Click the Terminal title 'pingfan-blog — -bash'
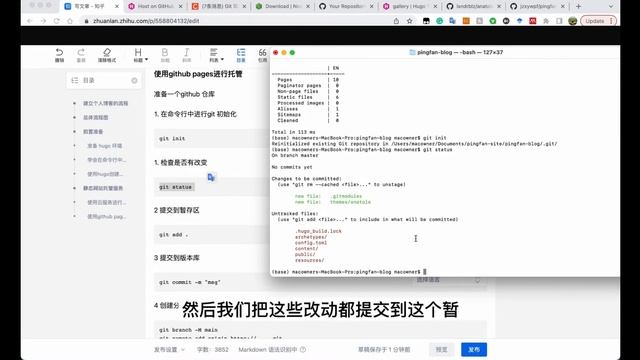 point(456,52)
